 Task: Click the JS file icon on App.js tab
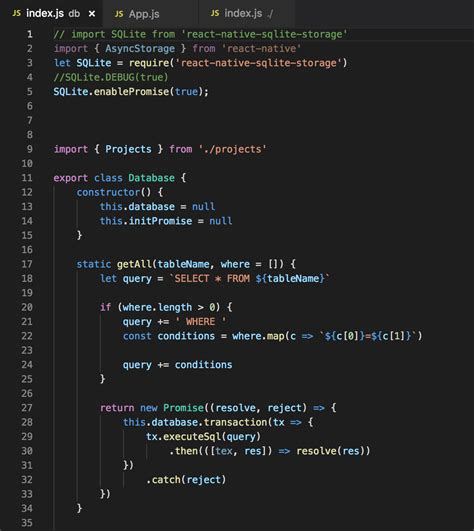tap(119, 14)
